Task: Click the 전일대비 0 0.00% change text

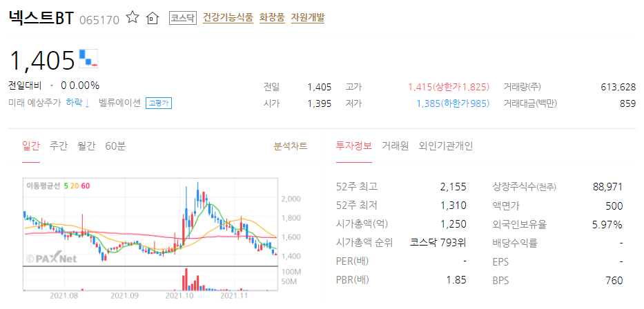Action: click(x=54, y=86)
